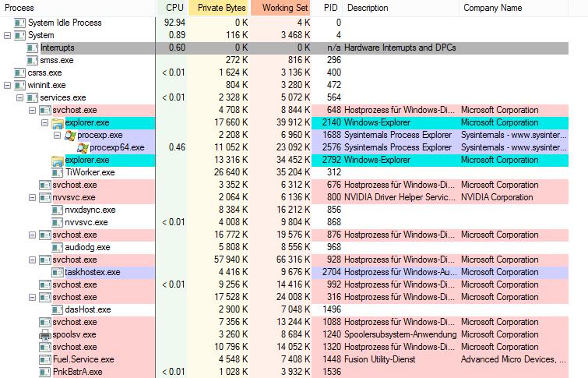Viewport: 588px width, 378px height.
Task: Select the Fuel.Service.exe row name
Action: 83,359
